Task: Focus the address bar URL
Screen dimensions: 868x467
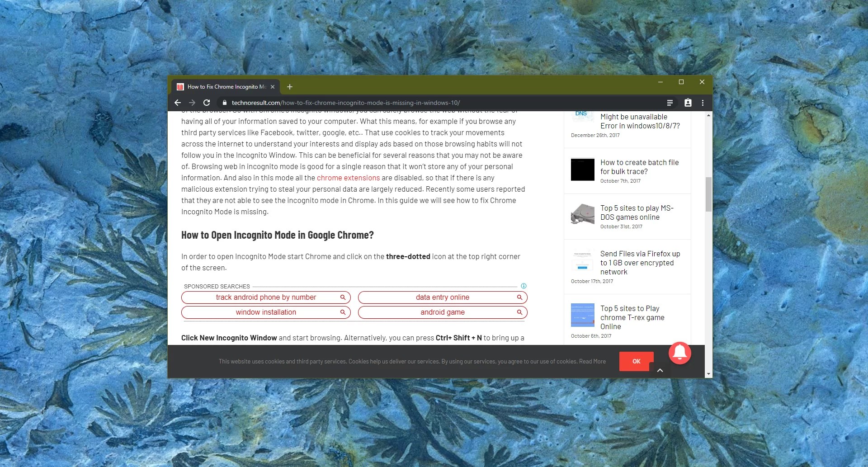Action: [x=346, y=103]
